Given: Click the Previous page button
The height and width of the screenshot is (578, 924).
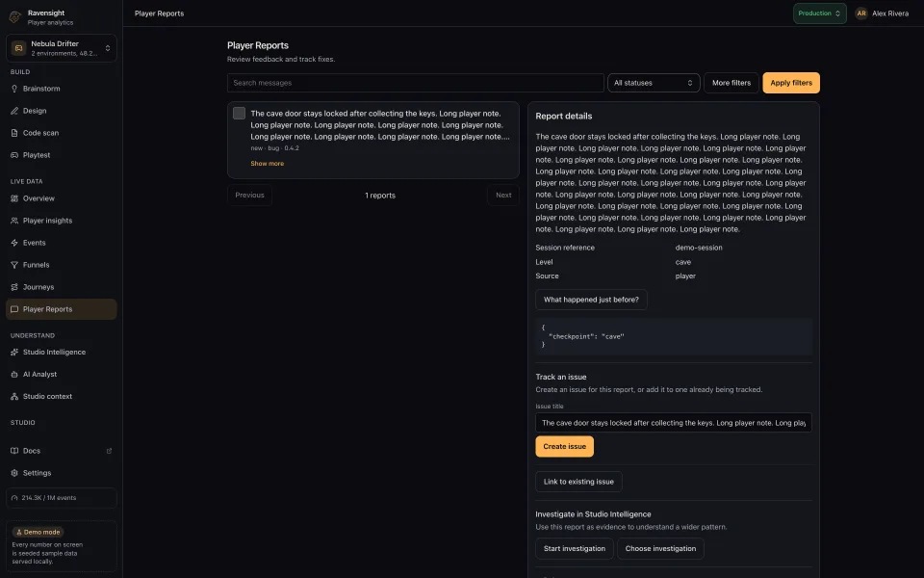Looking at the screenshot, I should coord(249,196).
